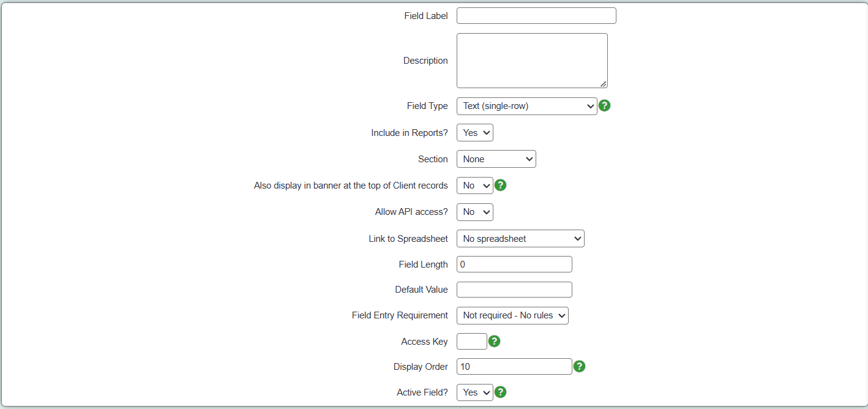Click the Access Key help icon
This screenshot has height=409, width=868.
click(x=494, y=341)
